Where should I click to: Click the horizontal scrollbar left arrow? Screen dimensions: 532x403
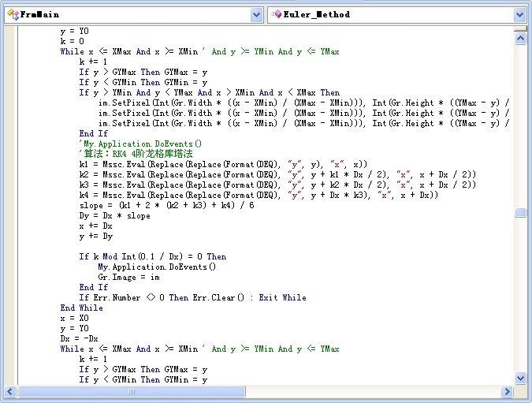click(9, 391)
